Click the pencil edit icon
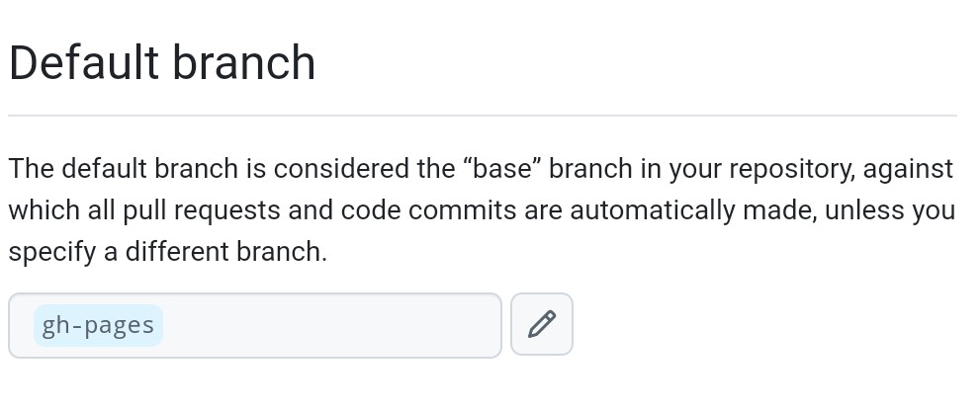Image resolution: width=980 pixels, height=412 pixels. click(x=542, y=324)
